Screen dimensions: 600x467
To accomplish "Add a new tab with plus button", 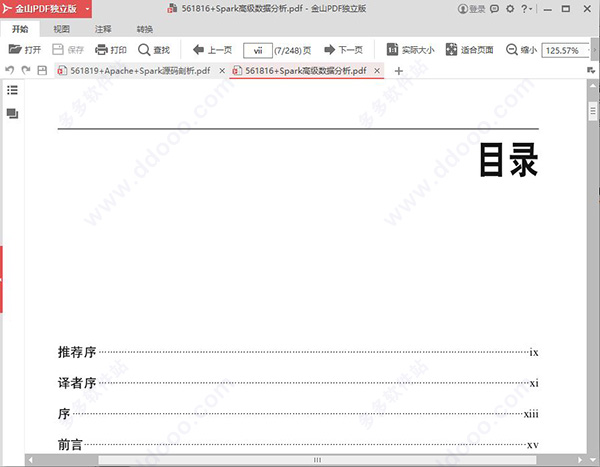I will pyautogui.click(x=398, y=70).
